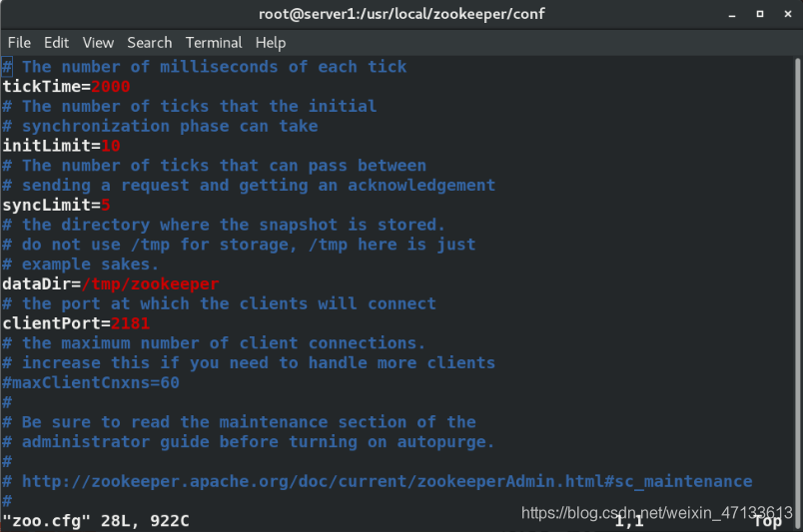Screen dimensions: 803x532
Task: Open the Help menu
Action: pyautogui.click(x=271, y=43)
